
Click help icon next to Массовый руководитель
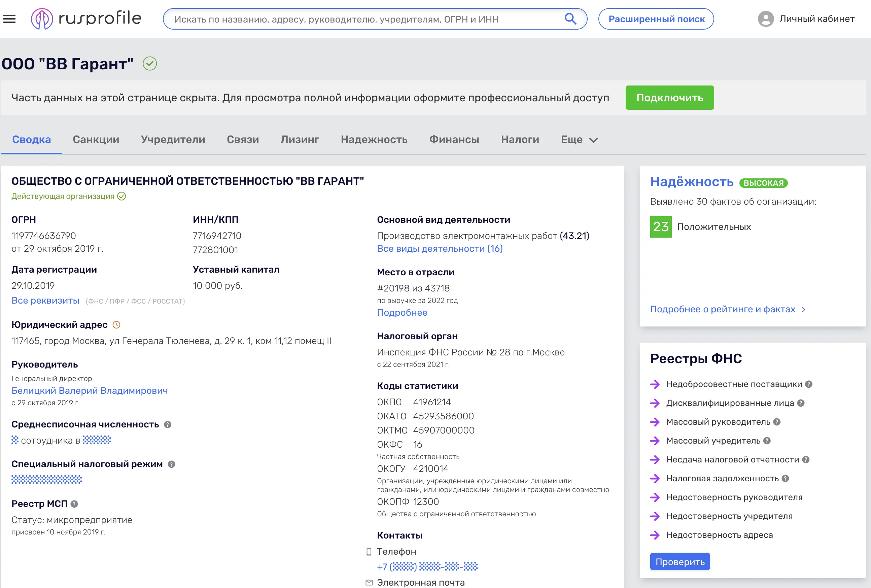[776, 422]
